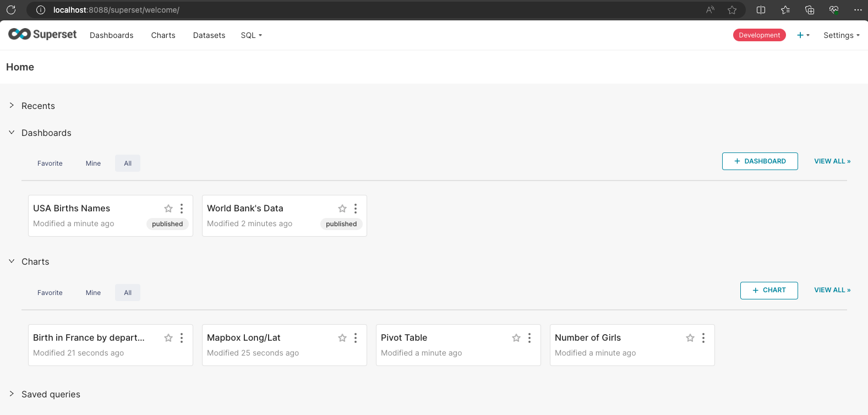This screenshot has height=415, width=868.
Task: Click VIEW ALL link in Charts section
Action: click(x=832, y=290)
